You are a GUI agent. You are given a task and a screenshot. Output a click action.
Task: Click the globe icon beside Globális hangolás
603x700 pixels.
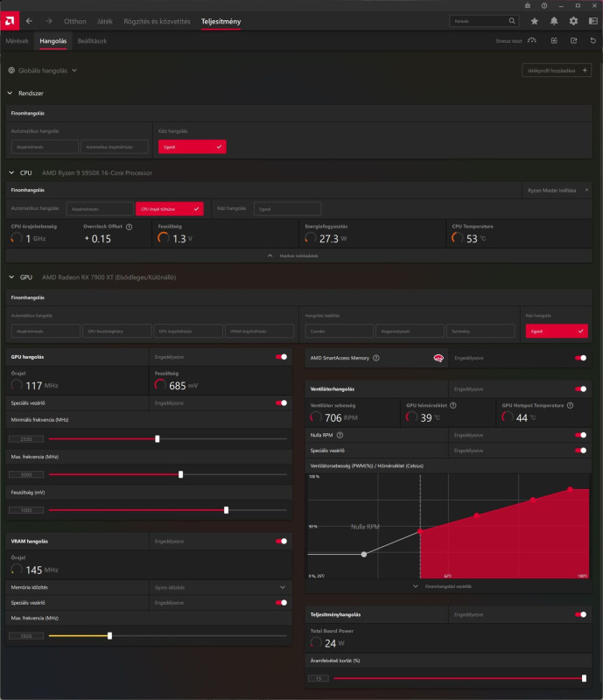tap(11, 70)
